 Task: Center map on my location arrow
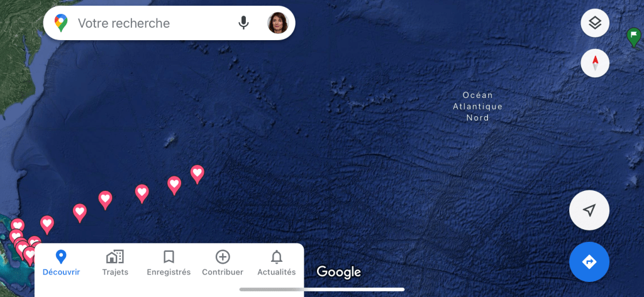pyautogui.click(x=589, y=210)
